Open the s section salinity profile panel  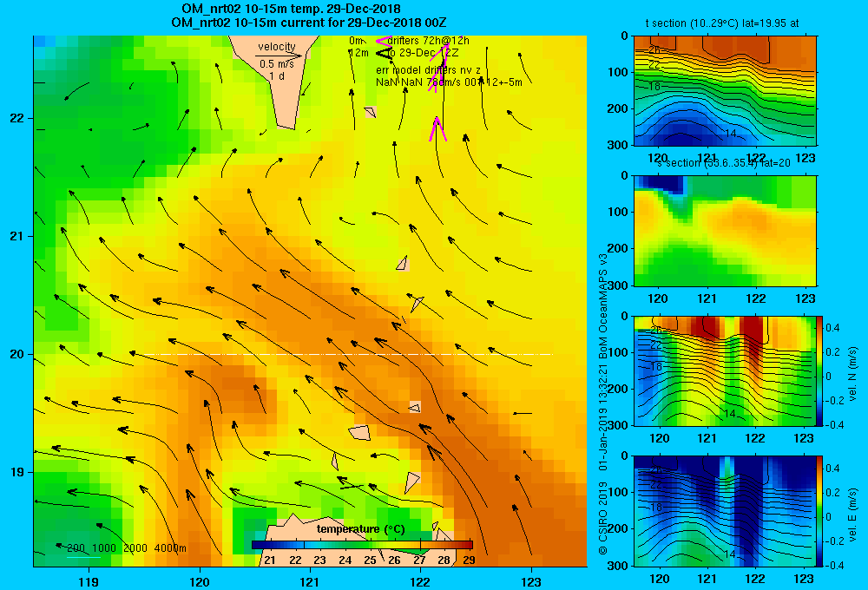tap(725, 230)
